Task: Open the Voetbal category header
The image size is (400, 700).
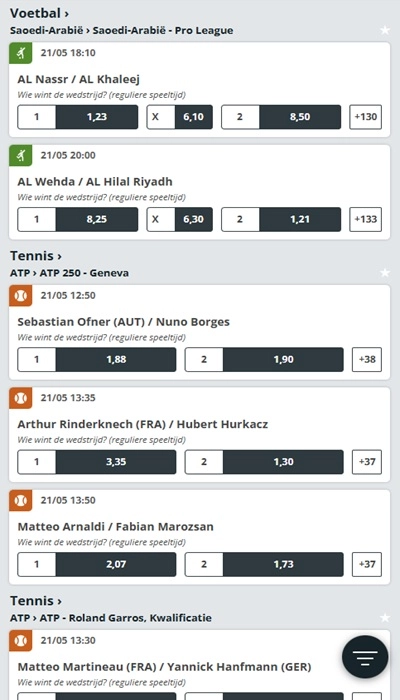Action: click(39, 13)
